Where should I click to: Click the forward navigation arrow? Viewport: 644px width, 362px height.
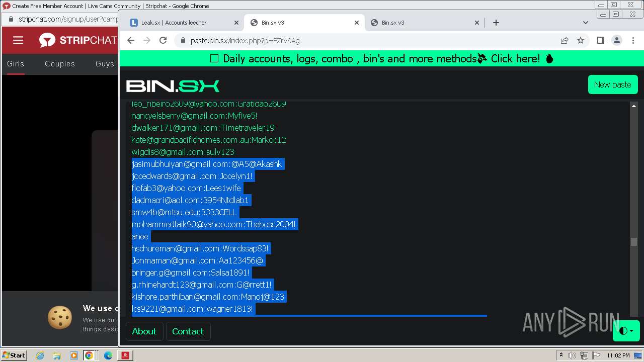[x=147, y=40]
